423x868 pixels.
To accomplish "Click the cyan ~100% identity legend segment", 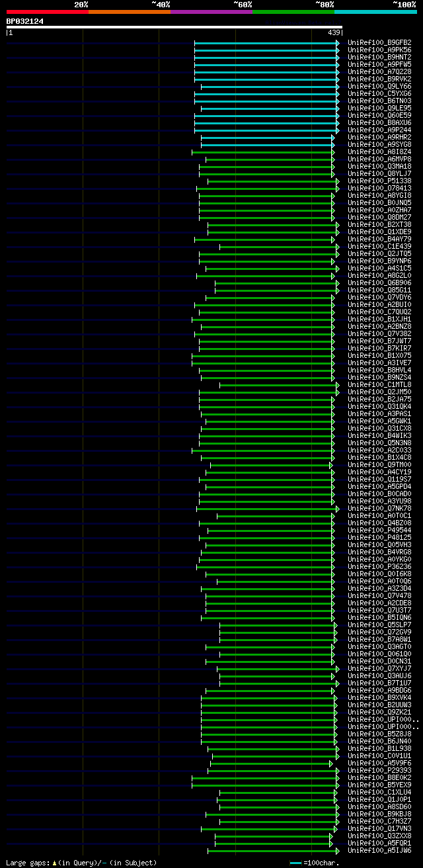I will 375,12.
